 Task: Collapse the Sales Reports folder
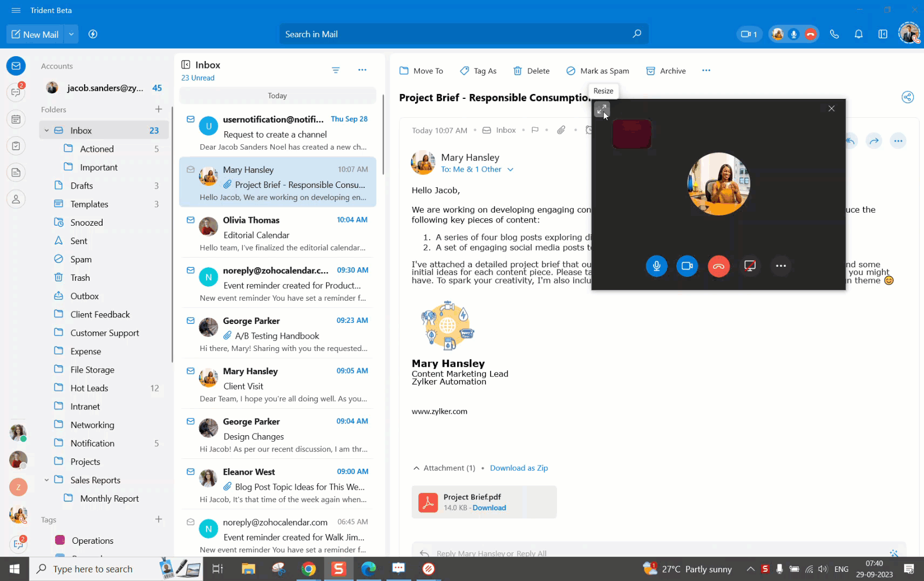[x=46, y=479]
